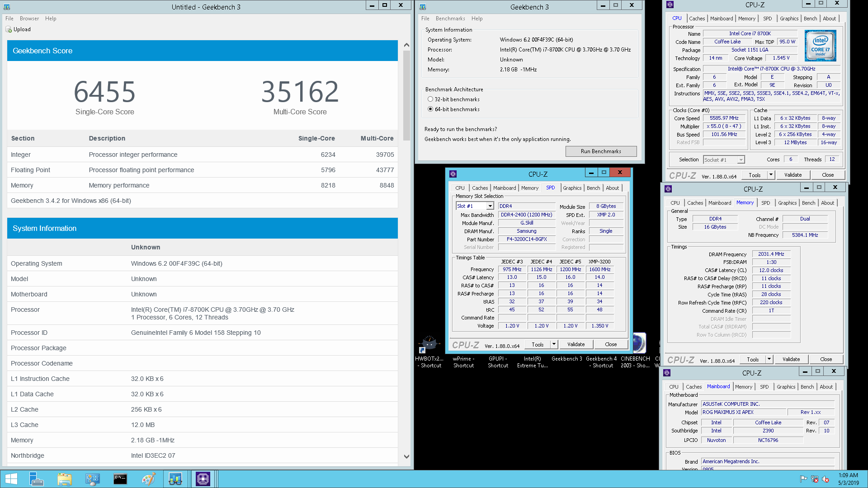Viewport: 868px width, 488px height.
Task: Expand Tools arrow in Memory CPU-Z window
Action: tap(769, 359)
